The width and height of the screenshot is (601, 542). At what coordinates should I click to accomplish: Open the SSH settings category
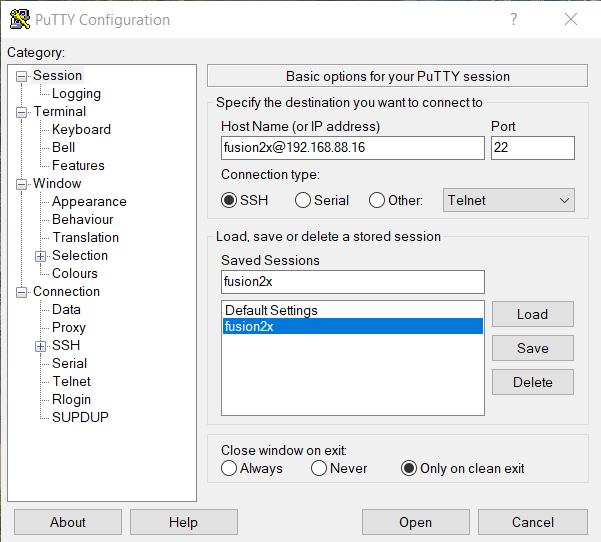[x=66, y=346]
